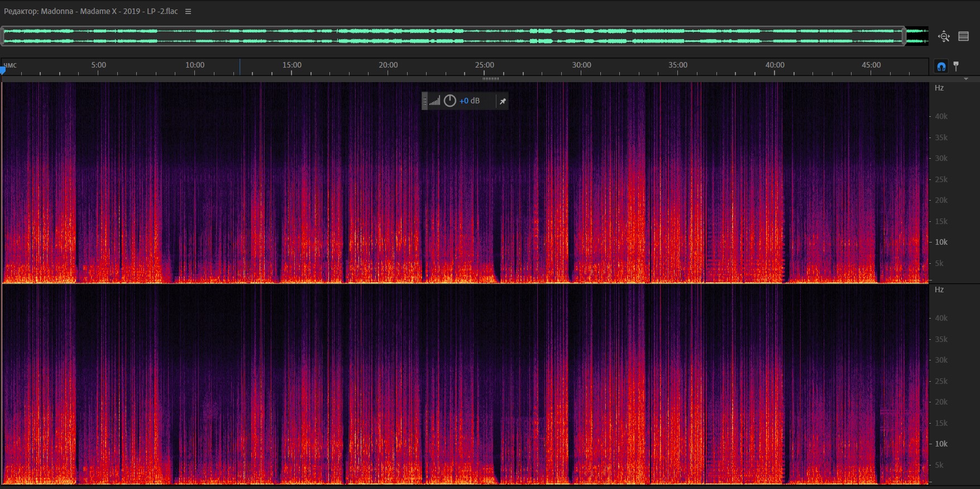The height and width of the screenshot is (489, 980).
Task: Click the 10k mark on lower frequency scale
Action: 941,444
